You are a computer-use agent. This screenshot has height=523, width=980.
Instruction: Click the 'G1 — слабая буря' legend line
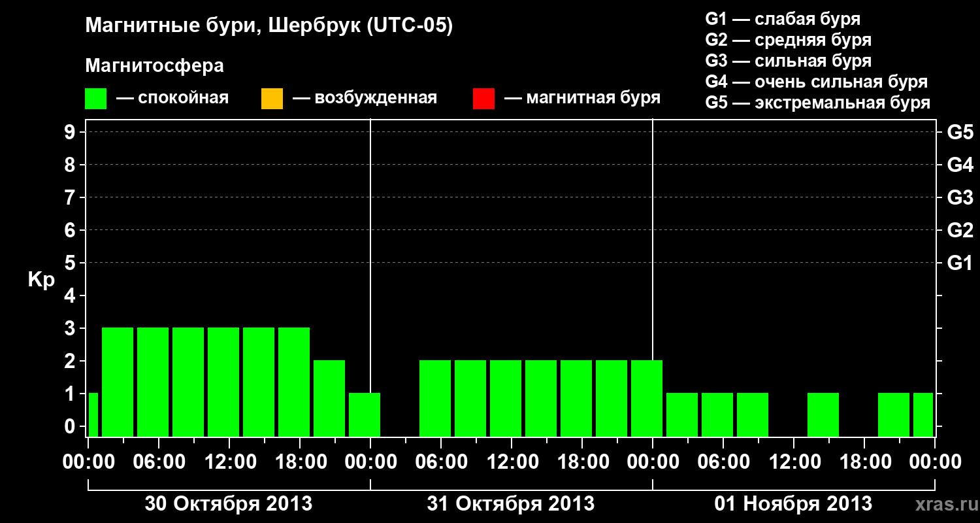783,19
